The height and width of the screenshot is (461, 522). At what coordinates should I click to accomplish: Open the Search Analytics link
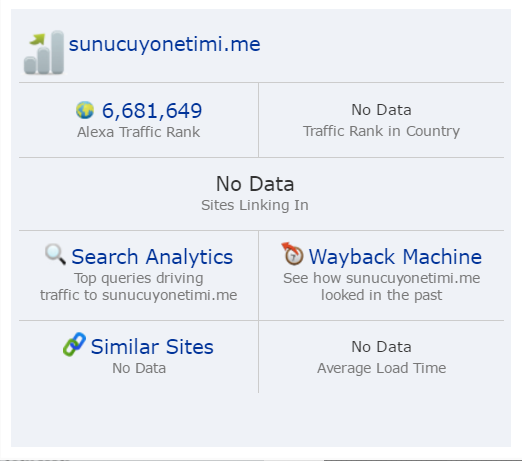[x=152, y=257]
